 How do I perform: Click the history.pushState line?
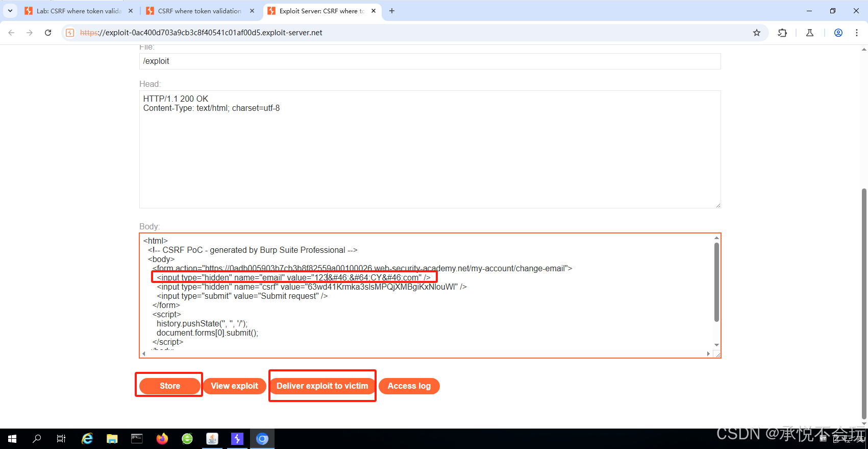[202, 323]
